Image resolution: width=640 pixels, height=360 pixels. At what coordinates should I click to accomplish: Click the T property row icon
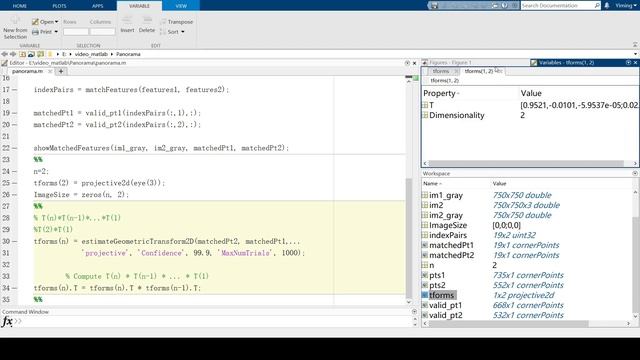[x=425, y=105]
